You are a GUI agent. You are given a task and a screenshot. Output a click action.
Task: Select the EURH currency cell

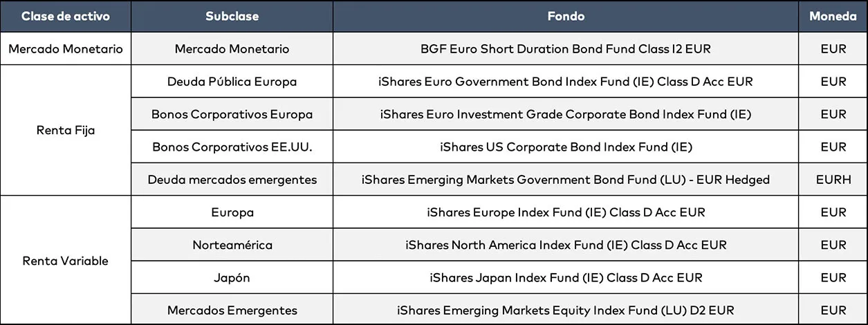[x=833, y=180]
